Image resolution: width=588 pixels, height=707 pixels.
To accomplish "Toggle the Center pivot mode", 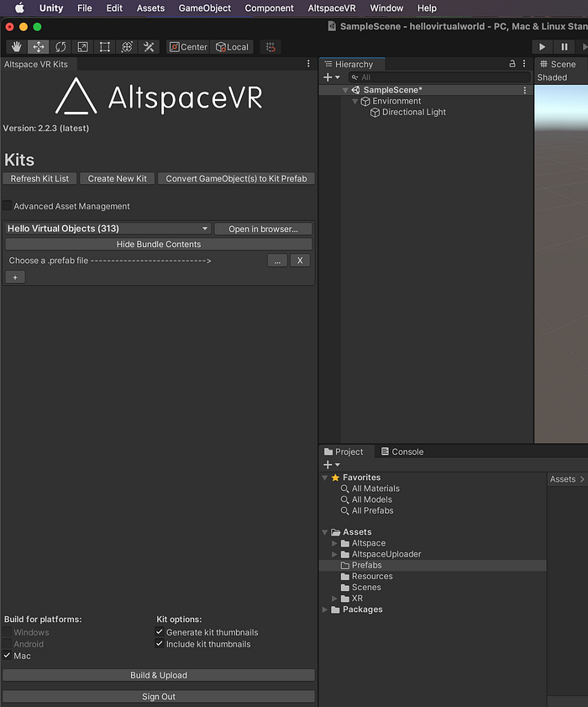I will (x=188, y=47).
